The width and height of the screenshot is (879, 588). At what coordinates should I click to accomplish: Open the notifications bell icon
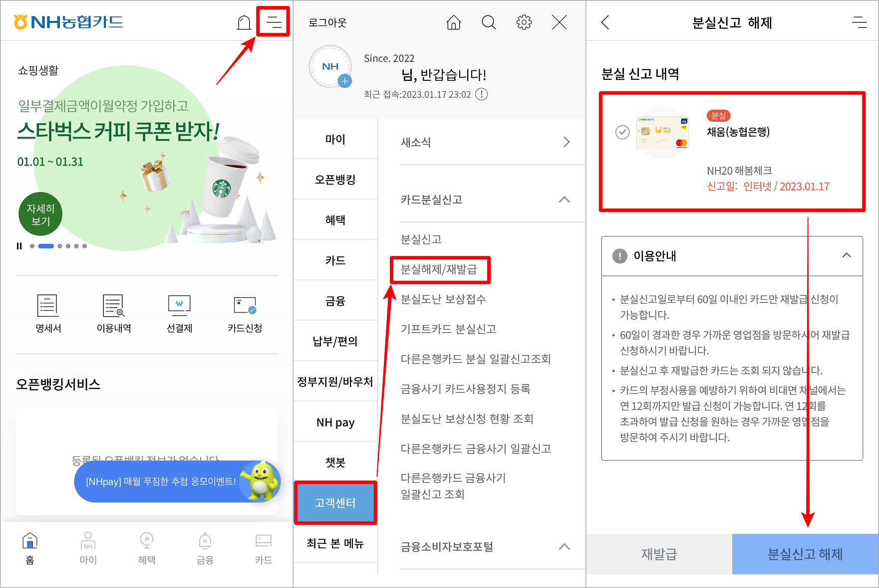244,22
